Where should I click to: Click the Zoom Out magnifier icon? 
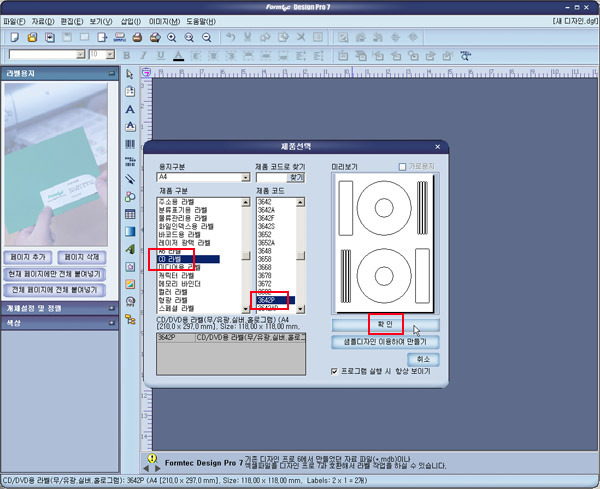207,37
